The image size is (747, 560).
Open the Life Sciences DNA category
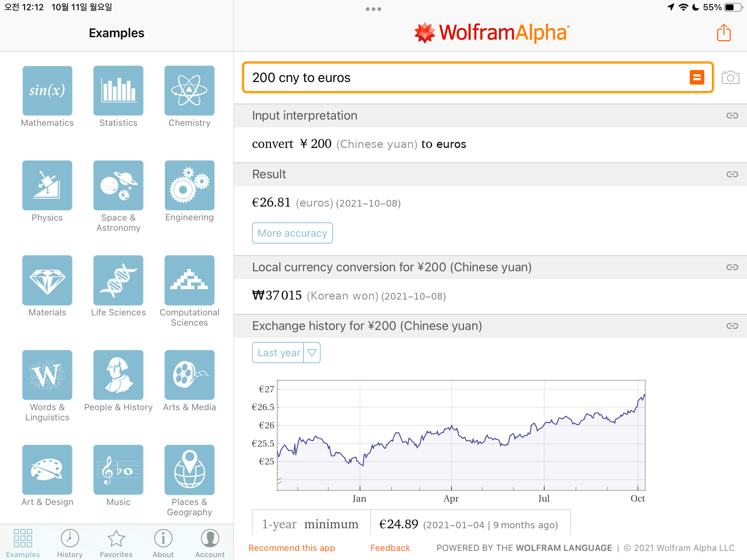118,280
